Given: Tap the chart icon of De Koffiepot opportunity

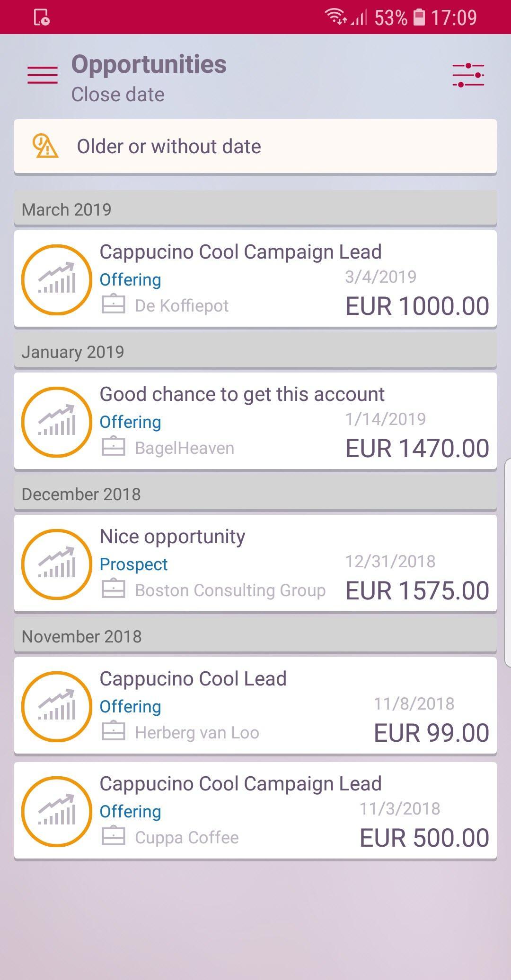Looking at the screenshot, I should (x=57, y=279).
